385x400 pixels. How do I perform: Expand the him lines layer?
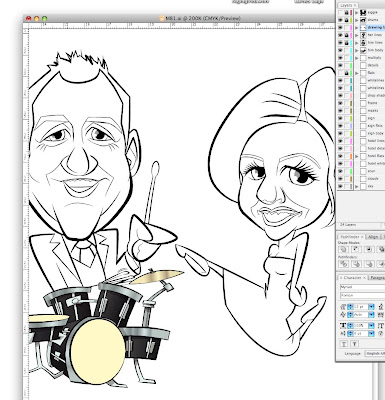357,43
